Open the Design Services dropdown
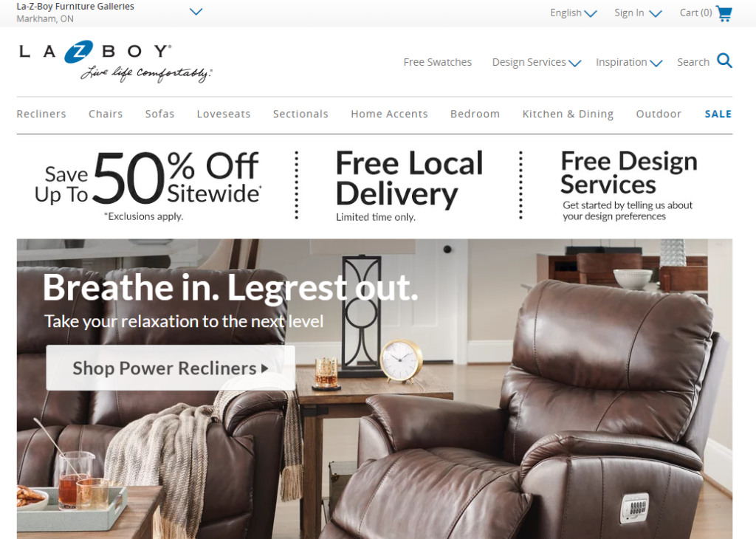The width and height of the screenshot is (756, 539). point(536,62)
